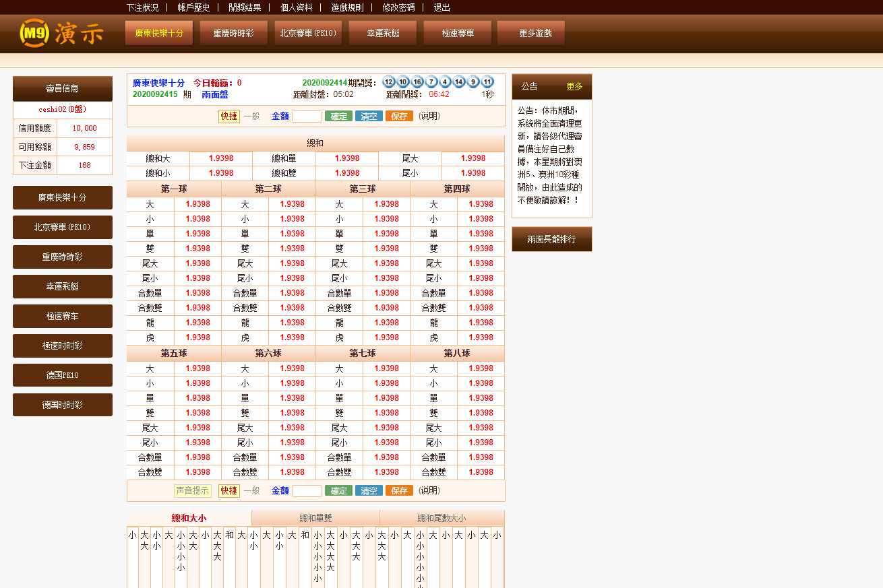Click the 清空 clear button
This screenshot has width=883, height=588.
tap(368, 117)
